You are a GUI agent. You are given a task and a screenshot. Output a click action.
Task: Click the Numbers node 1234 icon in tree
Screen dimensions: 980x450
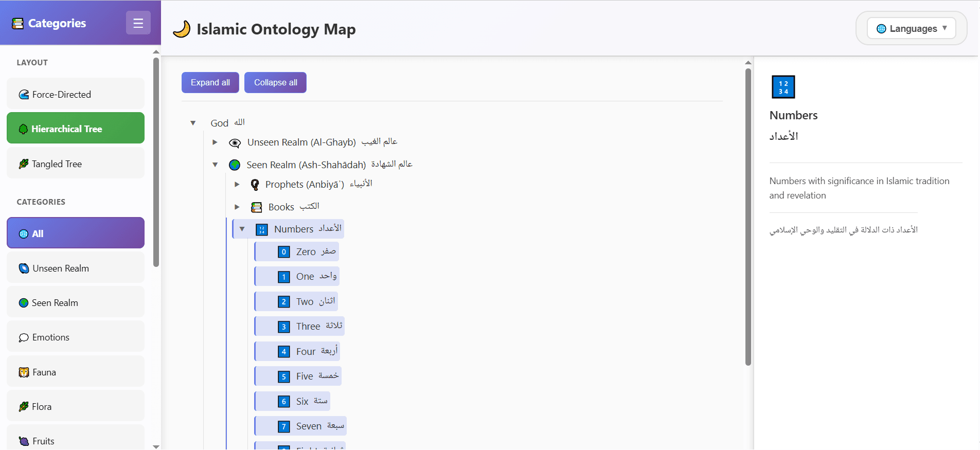click(x=262, y=229)
